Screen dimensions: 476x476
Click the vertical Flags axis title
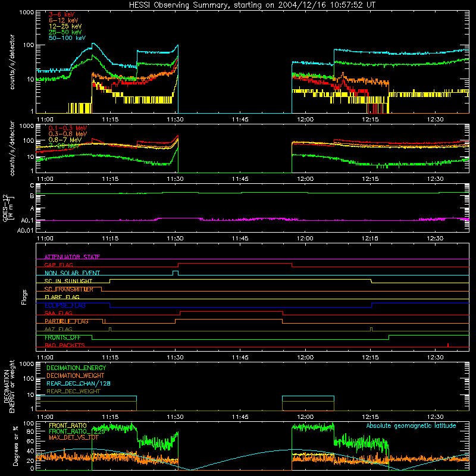(24, 297)
